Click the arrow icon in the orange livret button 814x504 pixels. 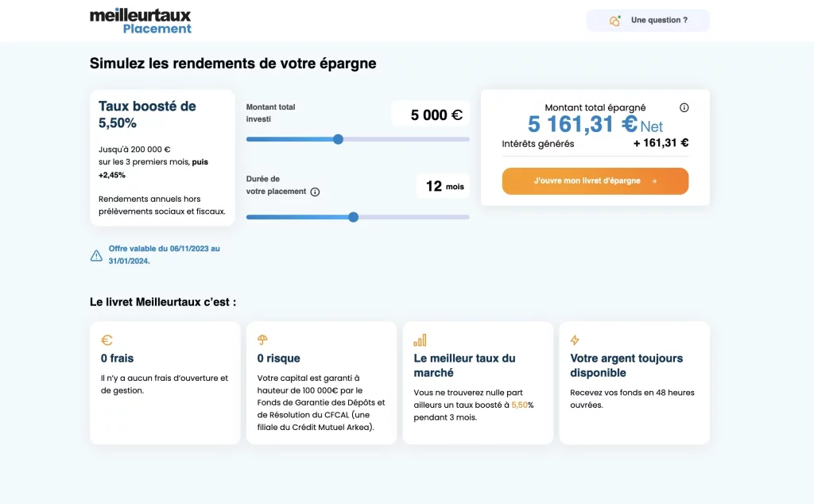coord(654,181)
